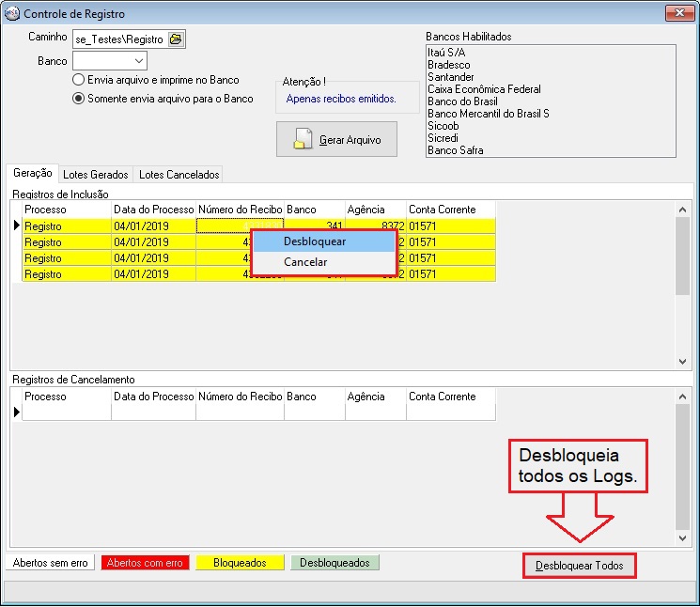Close the Controle de Registro window

click(679, 13)
